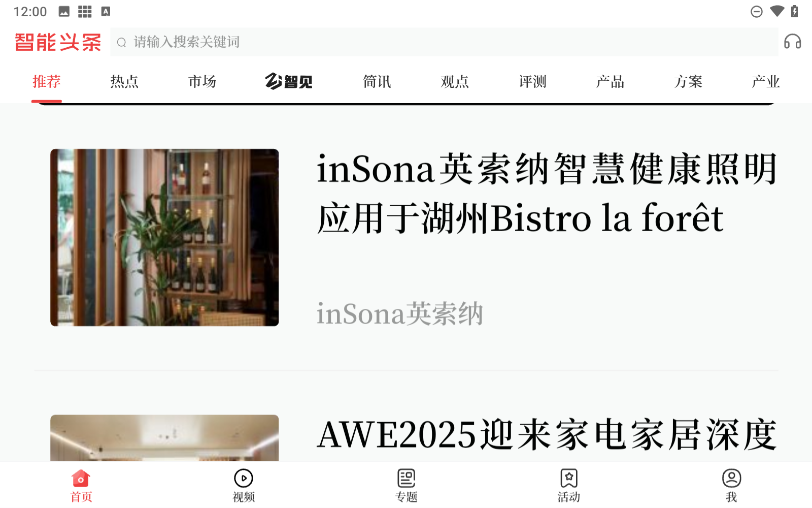Open the inSona英索纳智慧健康照明 article headline
This screenshot has width=812, height=508.
[547, 194]
